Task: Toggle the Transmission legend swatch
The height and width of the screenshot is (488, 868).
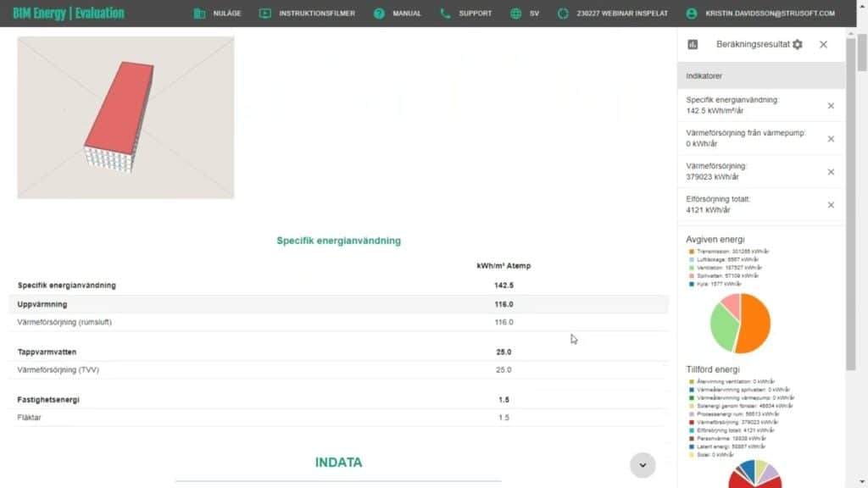Action: pyautogui.click(x=692, y=252)
